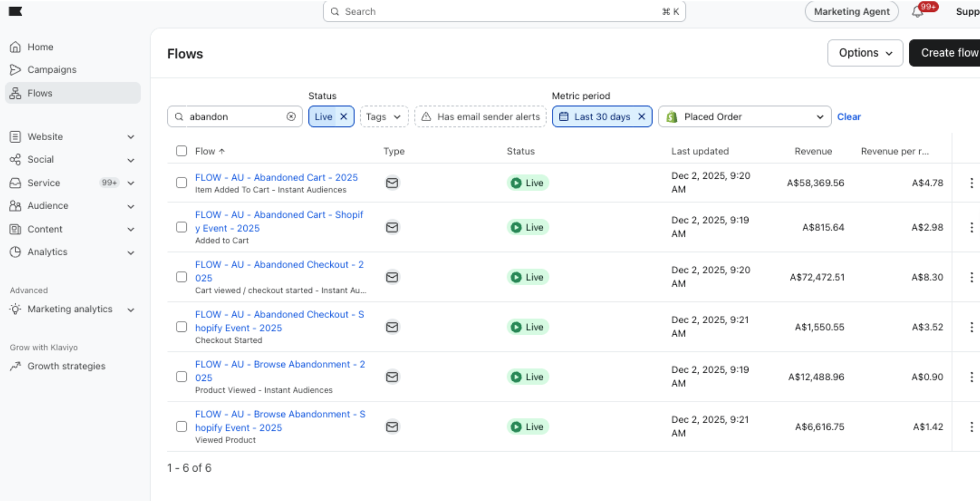This screenshot has height=501, width=980.
Task: Open the Abandoned Checkout - 2025 flow link
Action: coord(280,271)
